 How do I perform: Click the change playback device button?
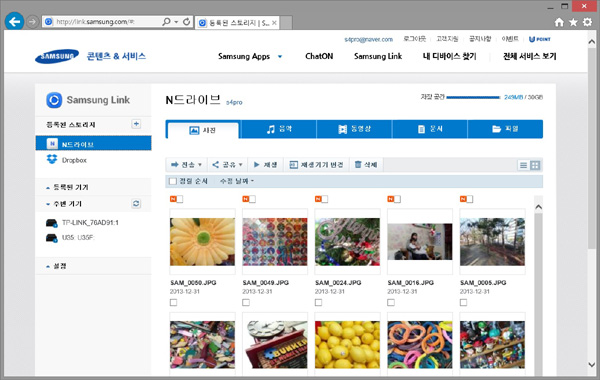pos(316,165)
